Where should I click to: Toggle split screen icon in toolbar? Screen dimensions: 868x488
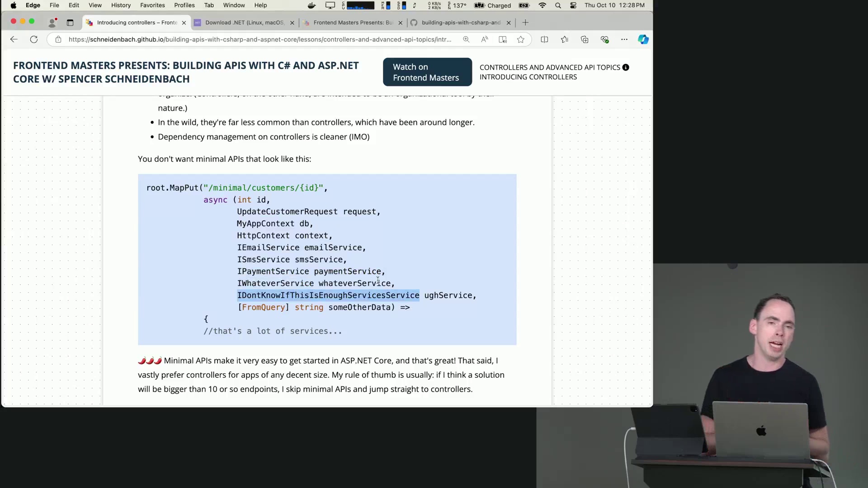(544, 39)
